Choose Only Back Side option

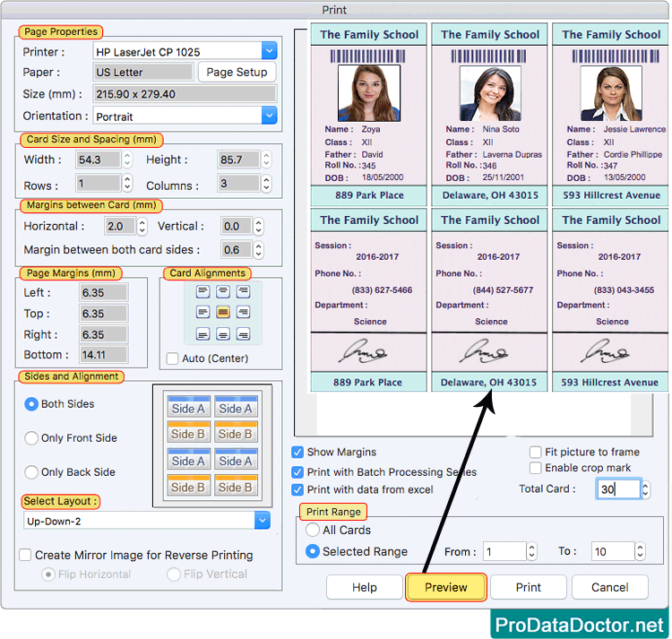(x=31, y=472)
